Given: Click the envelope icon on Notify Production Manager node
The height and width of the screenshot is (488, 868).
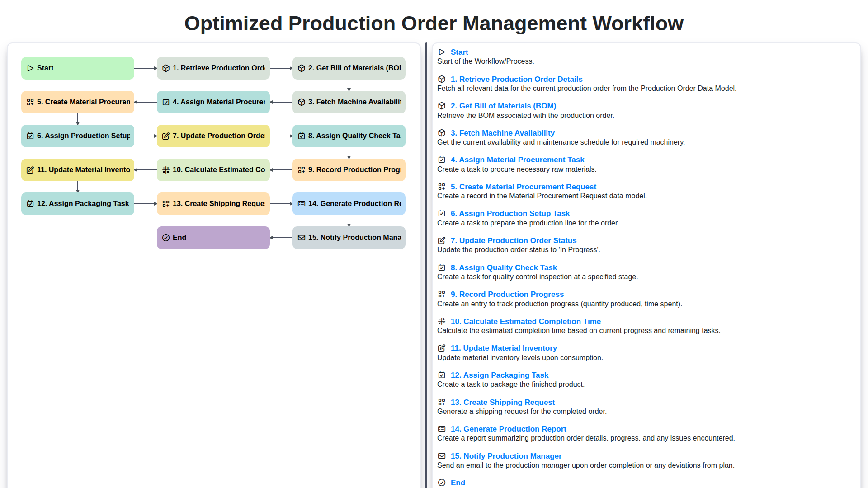Looking at the screenshot, I should [x=301, y=237].
